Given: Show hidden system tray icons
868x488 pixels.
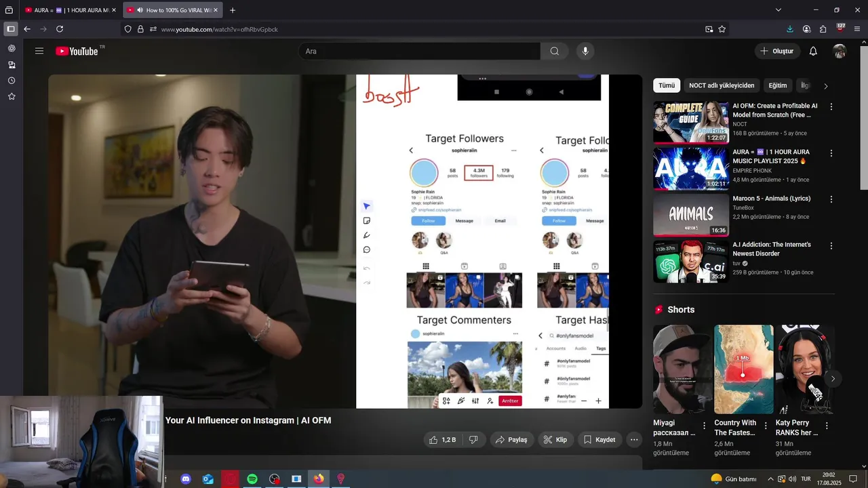Looking at the screenshot, I should click(770, 479).
